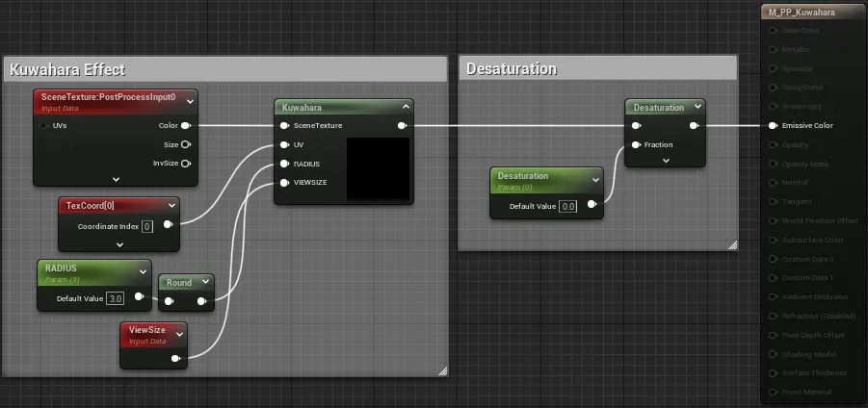Click the Roughness pin on M_PP_Kuwahara
This screenshot has height=408, width=868.
point(773,88)
